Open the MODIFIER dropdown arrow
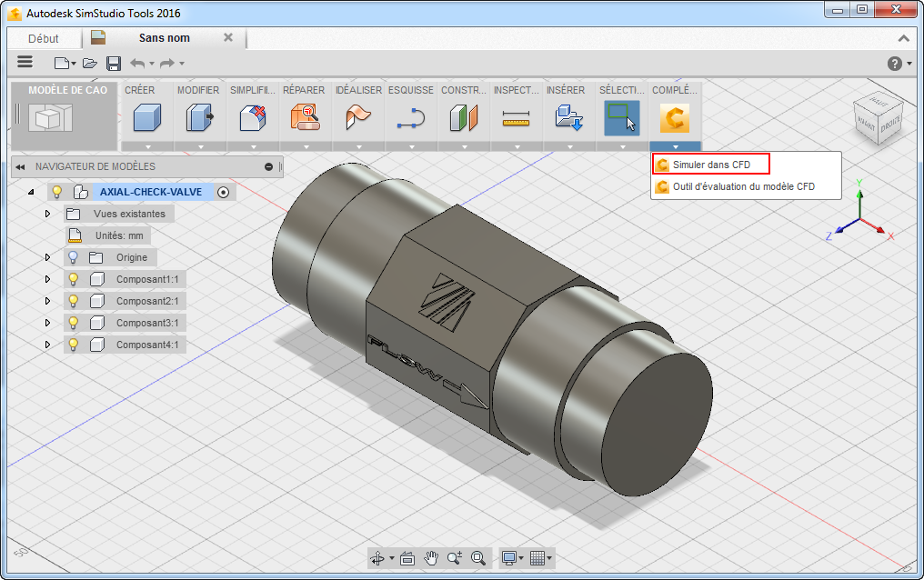The height and width of the screenshot is (580, 924). point(200,146)
